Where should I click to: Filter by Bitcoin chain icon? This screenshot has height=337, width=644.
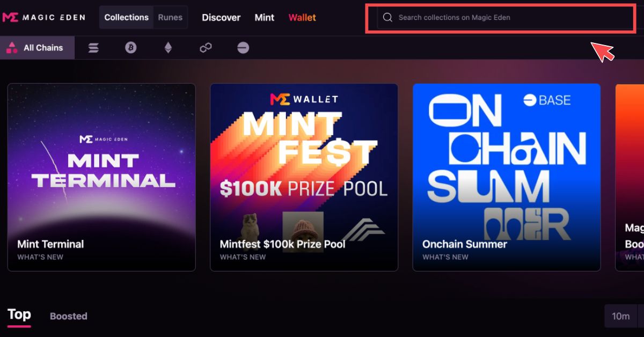click(x=130, y=48)
